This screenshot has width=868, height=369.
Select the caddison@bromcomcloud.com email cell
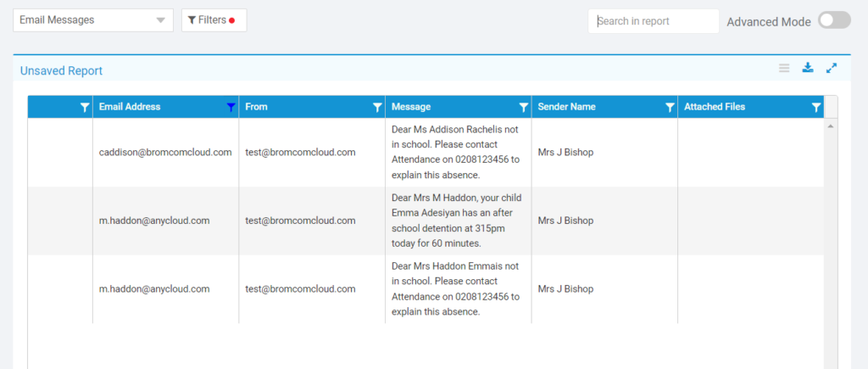(x=165, y=153)
